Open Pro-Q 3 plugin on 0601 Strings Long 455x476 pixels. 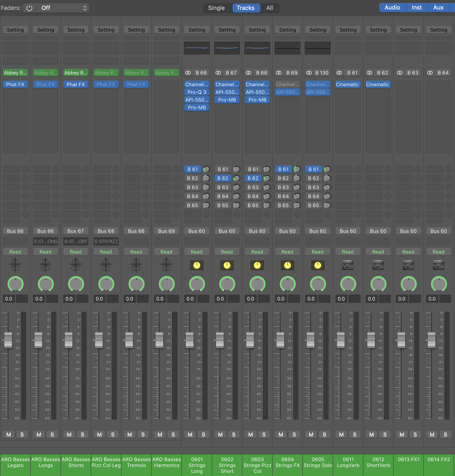pyautogui.click(x=197, y=92)
